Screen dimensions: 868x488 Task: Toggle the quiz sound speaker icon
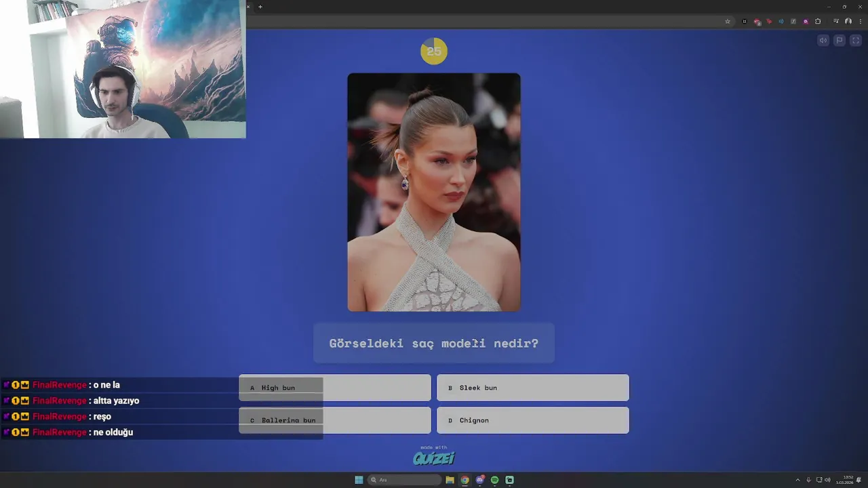pos(823,41)
